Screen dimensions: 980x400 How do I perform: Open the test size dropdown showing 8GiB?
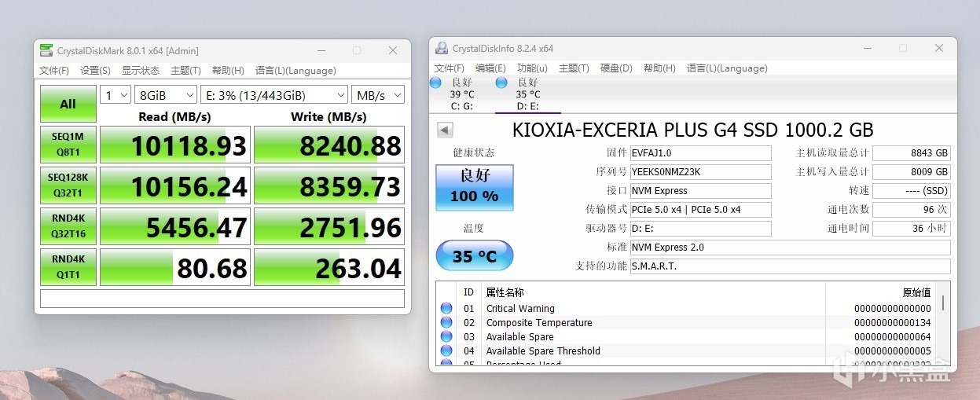tap(166, 95)
